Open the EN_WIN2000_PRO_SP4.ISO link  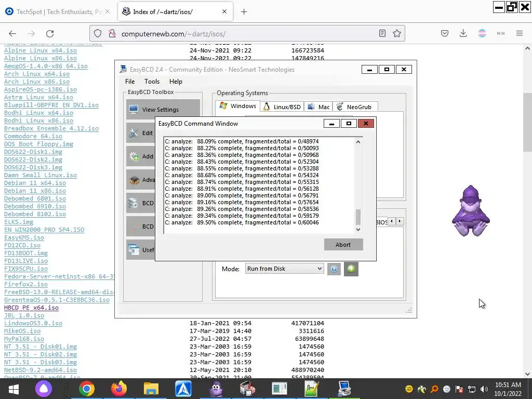[44, 230]
